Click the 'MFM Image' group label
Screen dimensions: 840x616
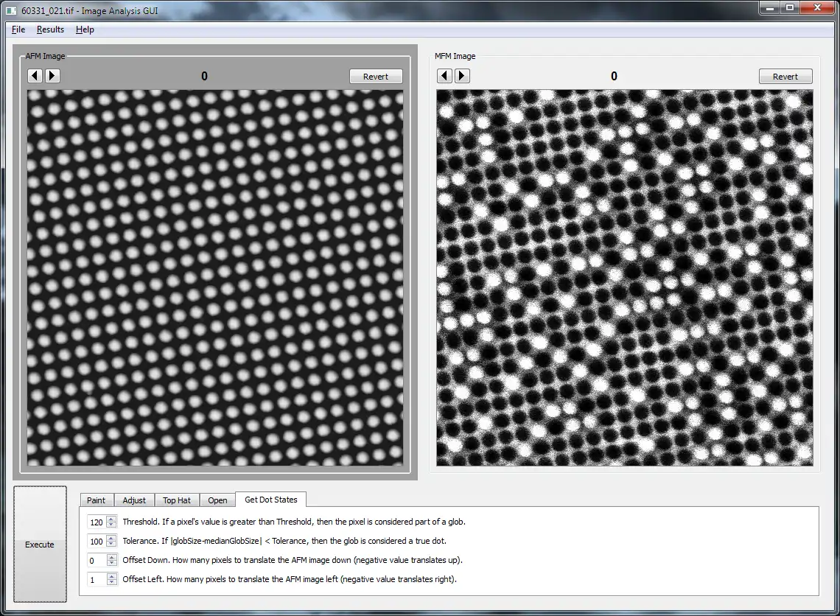pyautogui.click(x=455, y=56)
